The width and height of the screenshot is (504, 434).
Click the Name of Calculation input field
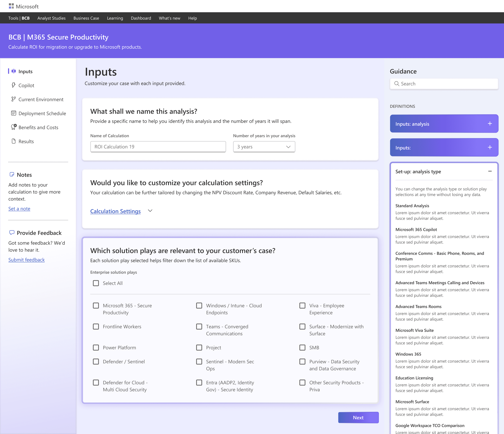pos(158,147)
